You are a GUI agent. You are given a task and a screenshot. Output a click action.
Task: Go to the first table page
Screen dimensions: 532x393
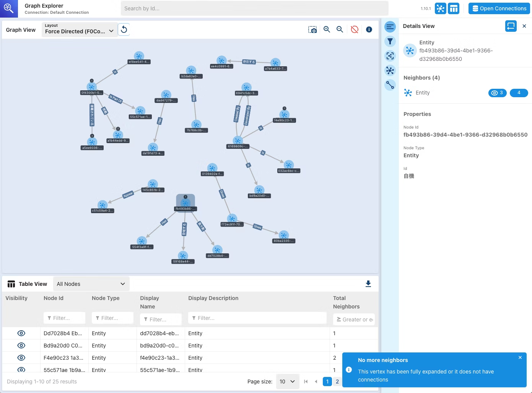click(x=306, y=382)
